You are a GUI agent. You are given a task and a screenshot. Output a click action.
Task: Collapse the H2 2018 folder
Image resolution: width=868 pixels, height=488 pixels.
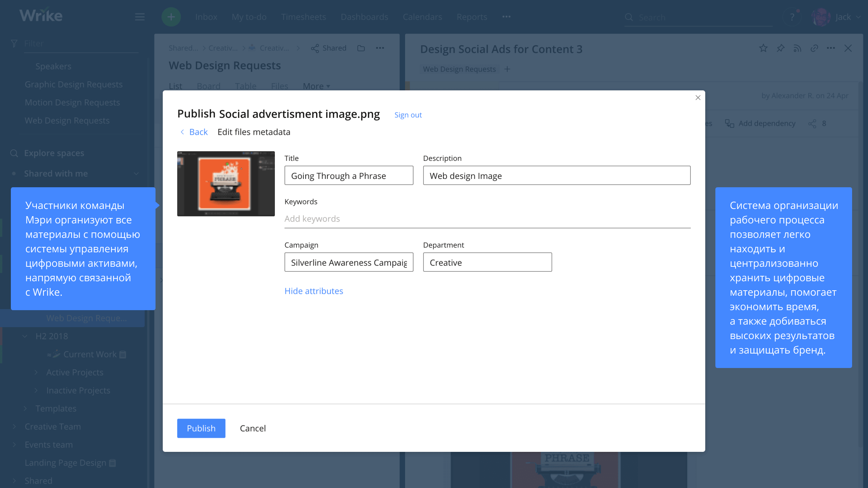pos(25,336)
